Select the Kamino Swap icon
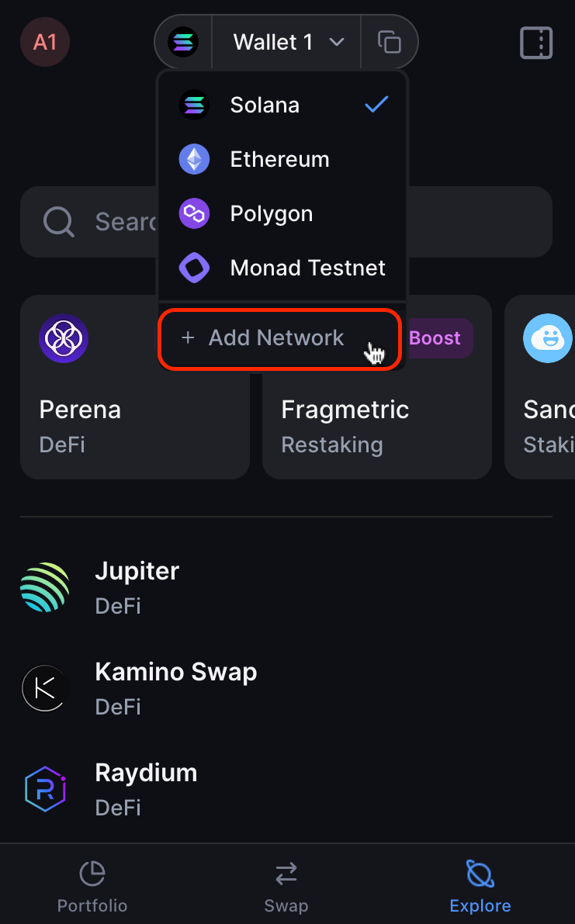Image resolution: width=575 pixels, height=924 pixels. coord(44,688)
